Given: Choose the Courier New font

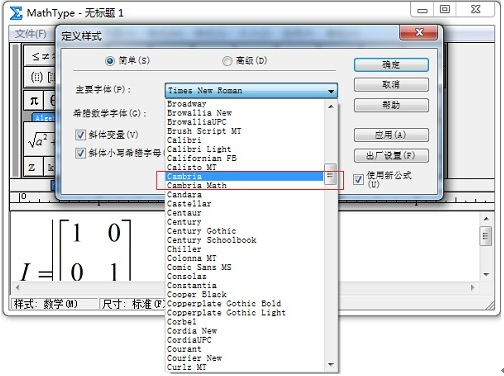Looking at the screenshot, I should pyautogui.click(x=244, y=358).
